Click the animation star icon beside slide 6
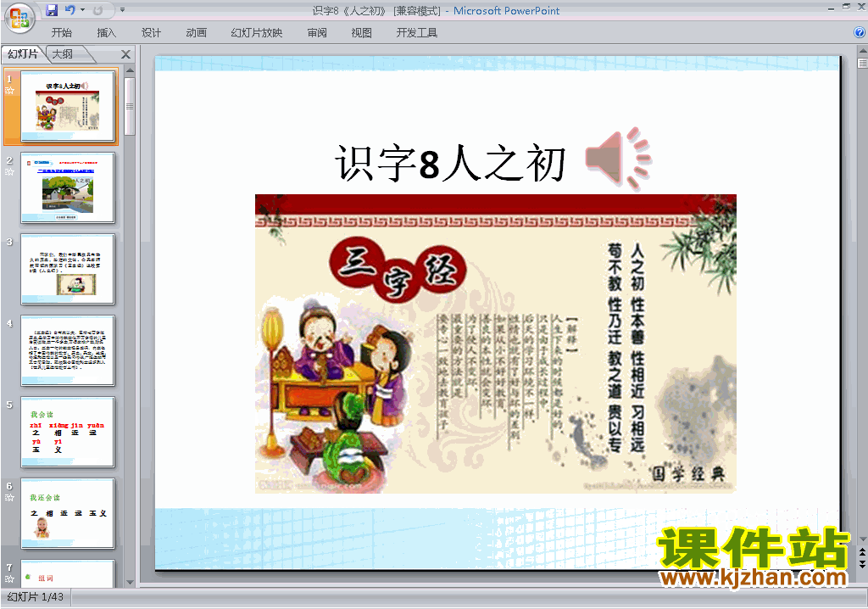Screen dimensions: 868x609 tap(9, 498)
